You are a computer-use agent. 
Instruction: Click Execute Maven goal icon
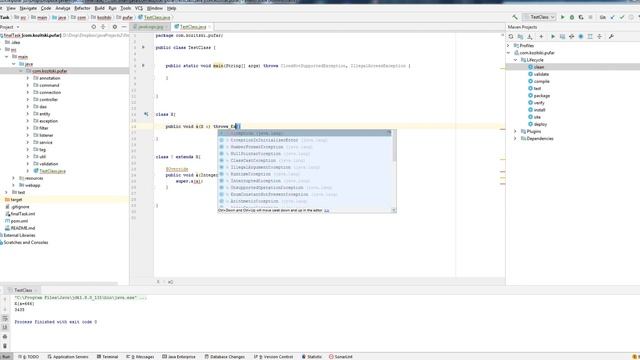(x=562, y=36)
